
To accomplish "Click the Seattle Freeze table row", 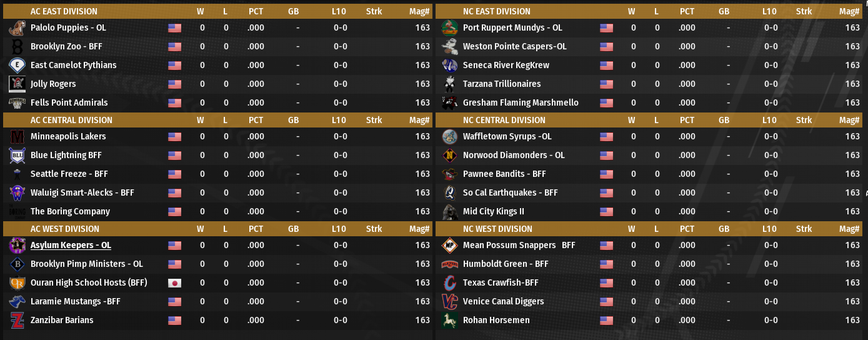I will 219,174.
